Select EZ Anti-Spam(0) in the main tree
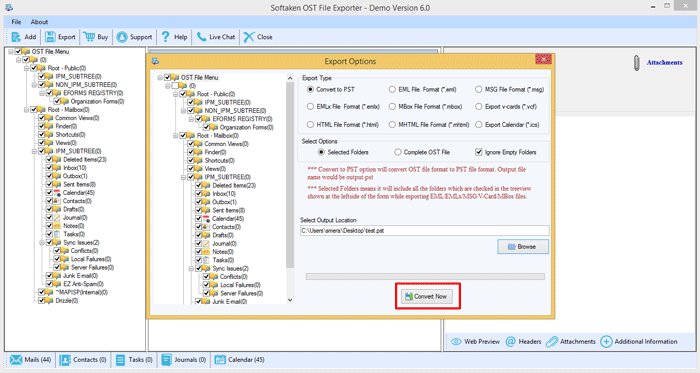700x373 pixels. click(x=83, y=284)
